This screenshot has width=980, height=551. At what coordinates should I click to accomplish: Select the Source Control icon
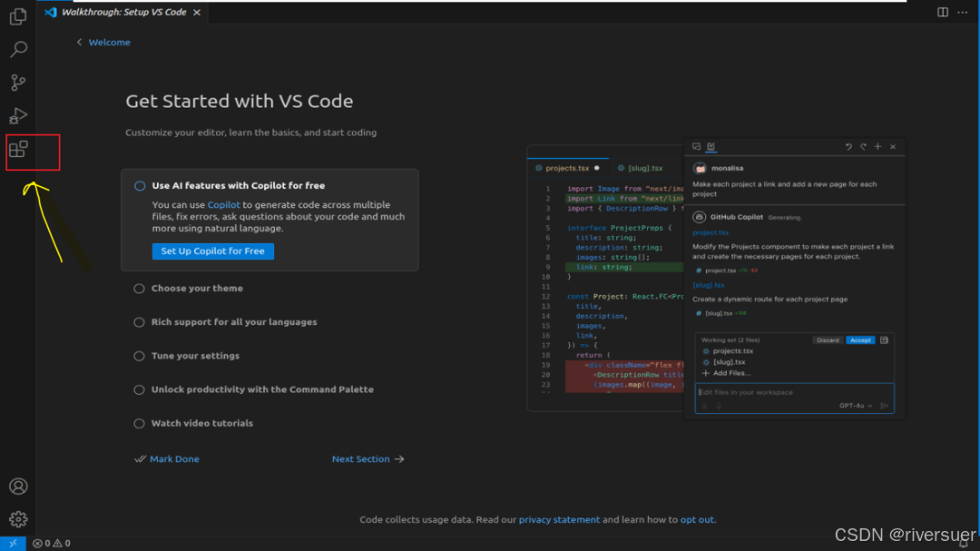[18, 83]
